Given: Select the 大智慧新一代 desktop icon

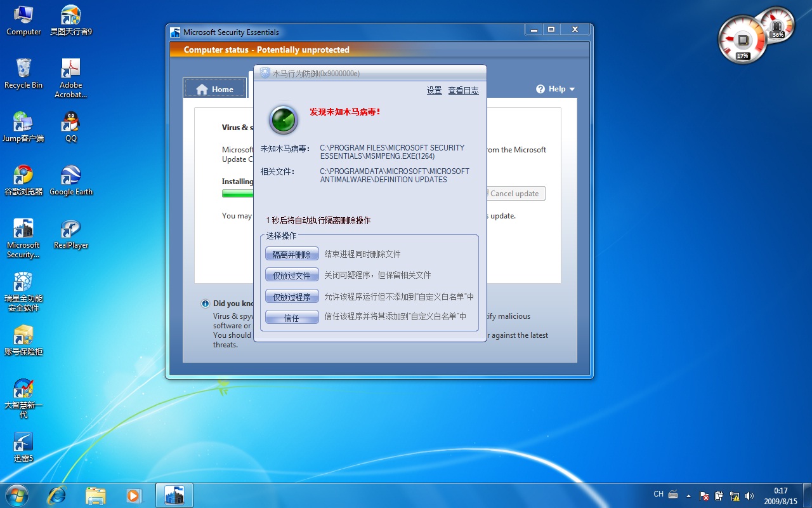Looking at the screenshot, I should pyautogui.click(x=23, y=399).
